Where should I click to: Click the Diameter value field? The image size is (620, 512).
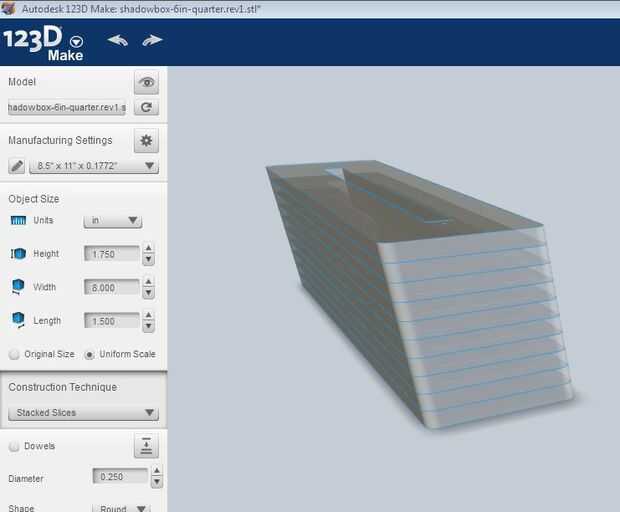[x=120, y=476]
